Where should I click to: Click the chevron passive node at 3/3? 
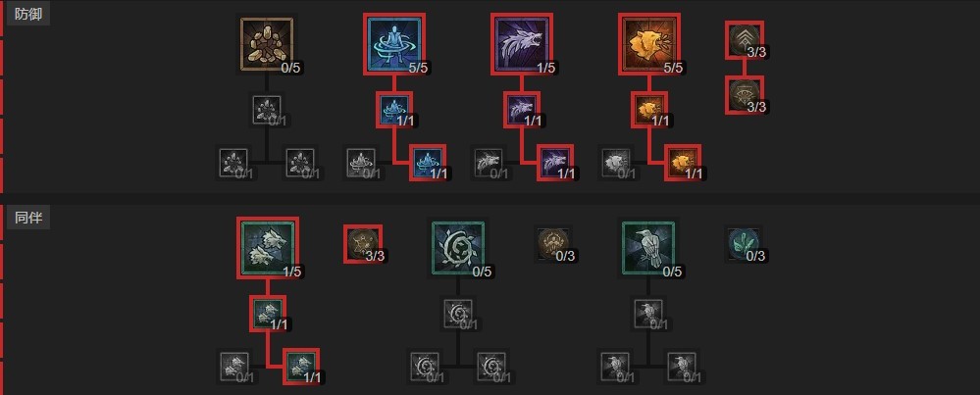pos(744,39)
